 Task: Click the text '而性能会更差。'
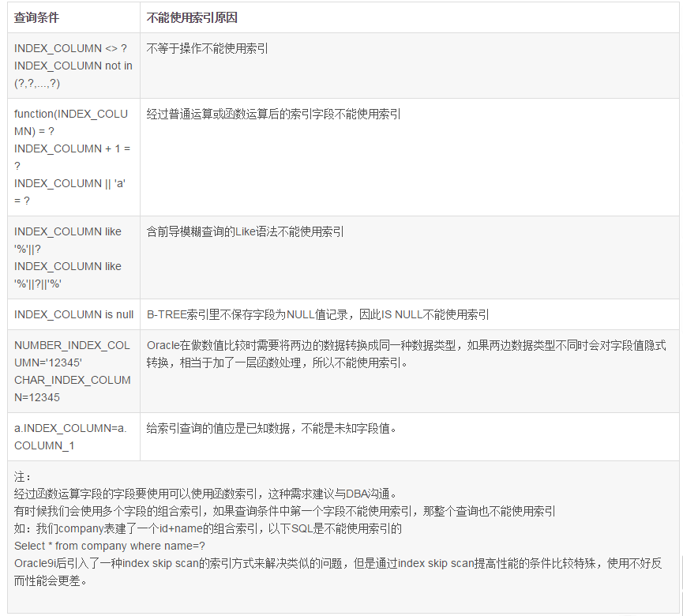pyautogui.click(x=51, y=580)
